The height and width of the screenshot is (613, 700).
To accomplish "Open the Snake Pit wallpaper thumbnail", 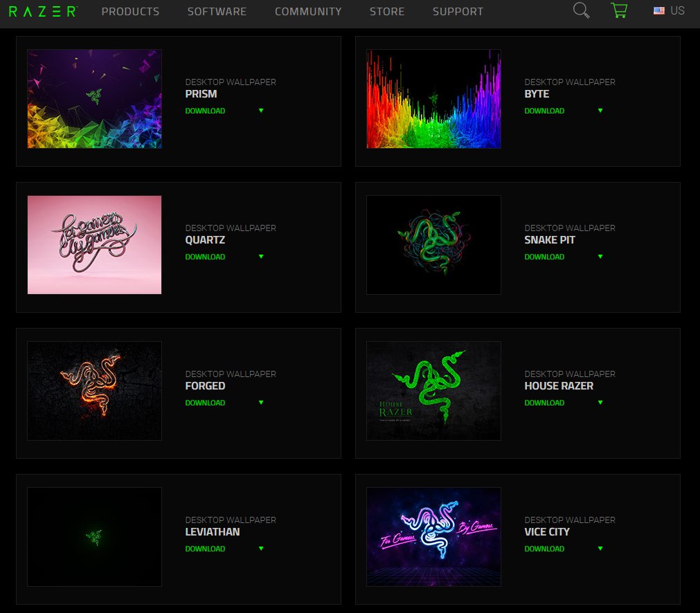I will (433, 244).
